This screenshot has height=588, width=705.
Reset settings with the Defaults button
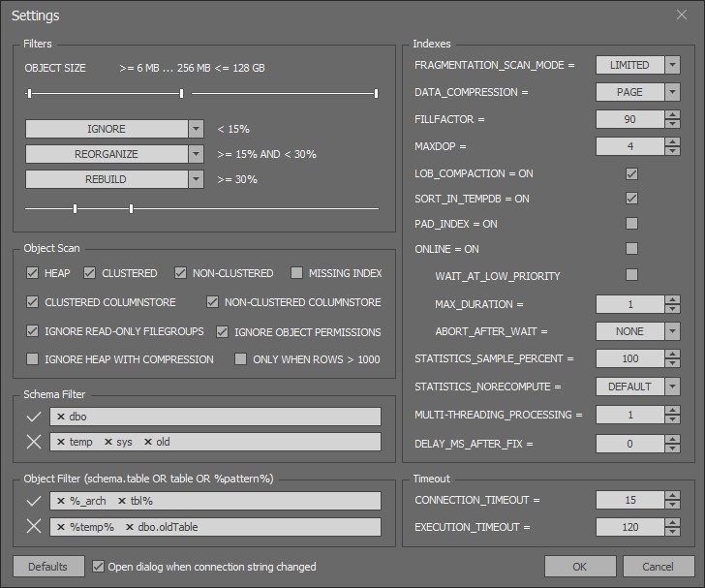click(x=48, y=567)
